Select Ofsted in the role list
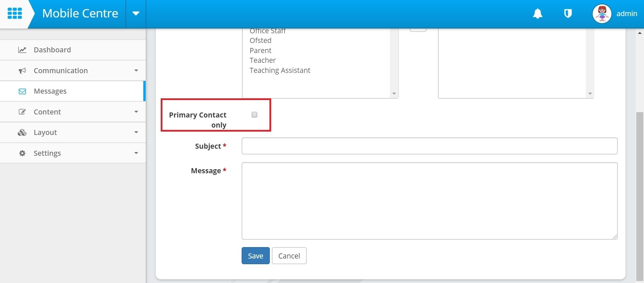 coord(260,41)
